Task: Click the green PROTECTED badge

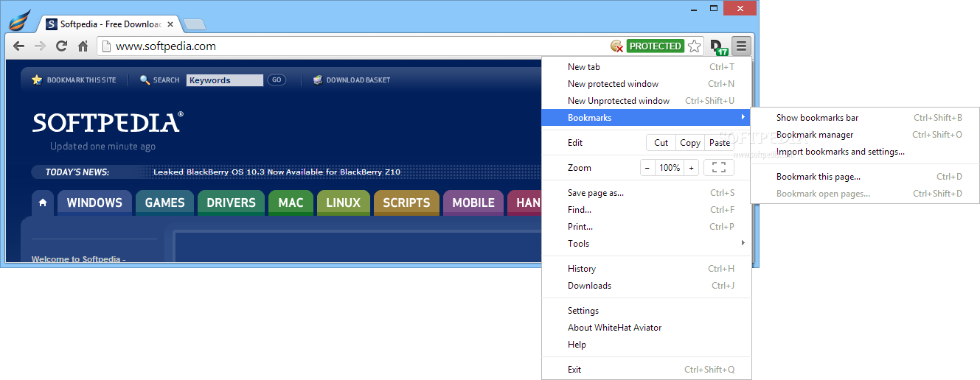Action: [656, 46]
